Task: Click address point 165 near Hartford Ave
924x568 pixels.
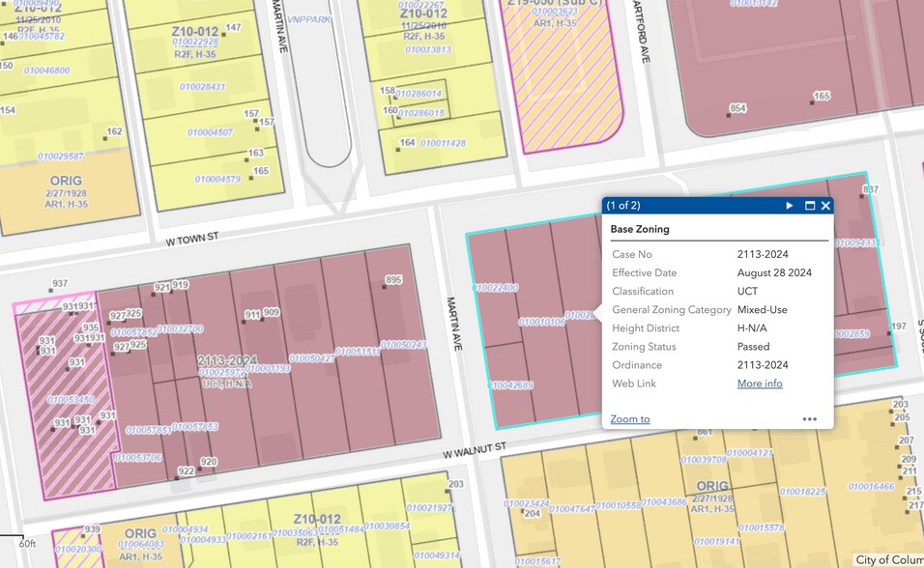Action: pos(812,102)
